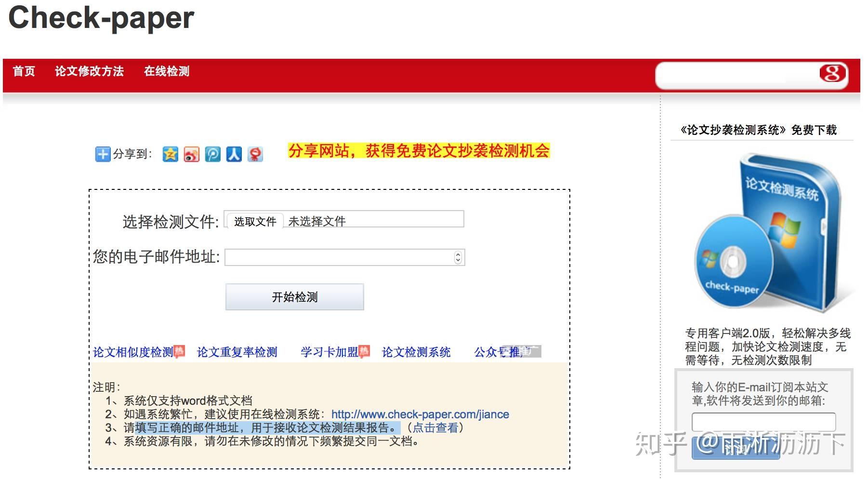The image size is (868, 479).
Task: Click the 开始检测 button
Action: point(295,297)
